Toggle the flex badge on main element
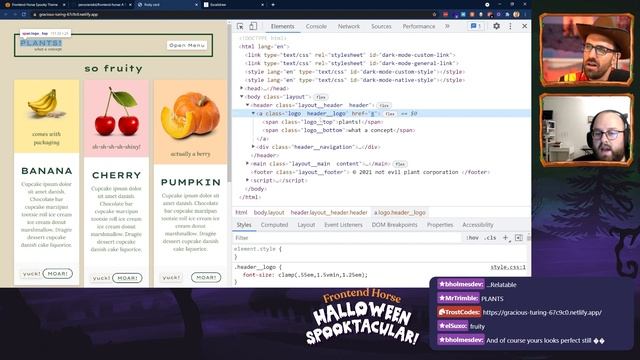 click(400, 164)
